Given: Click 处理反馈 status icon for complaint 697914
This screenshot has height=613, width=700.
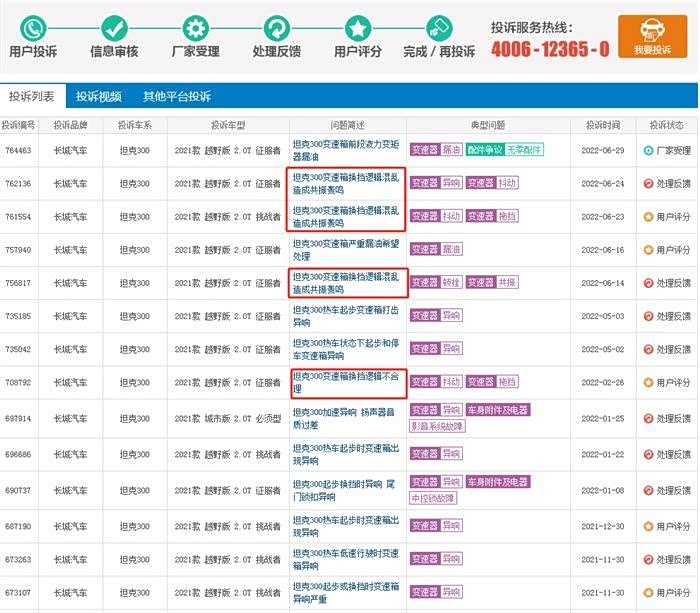Looking at the screenshot, I should pos(648,418).
